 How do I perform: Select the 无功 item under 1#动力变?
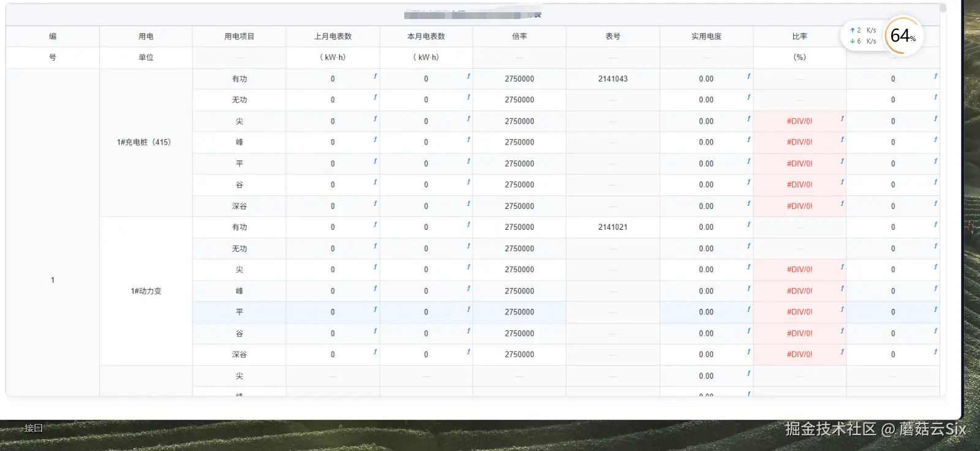click(x=239, y=248)
